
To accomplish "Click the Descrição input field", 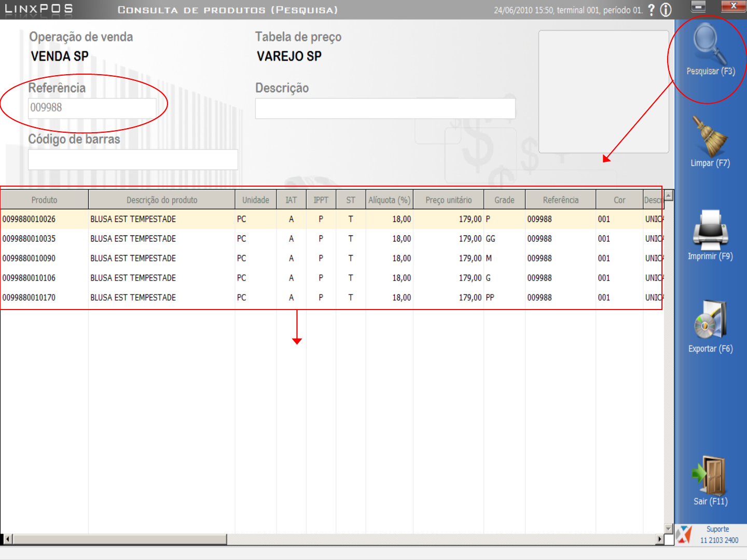I will pos(385,108).
